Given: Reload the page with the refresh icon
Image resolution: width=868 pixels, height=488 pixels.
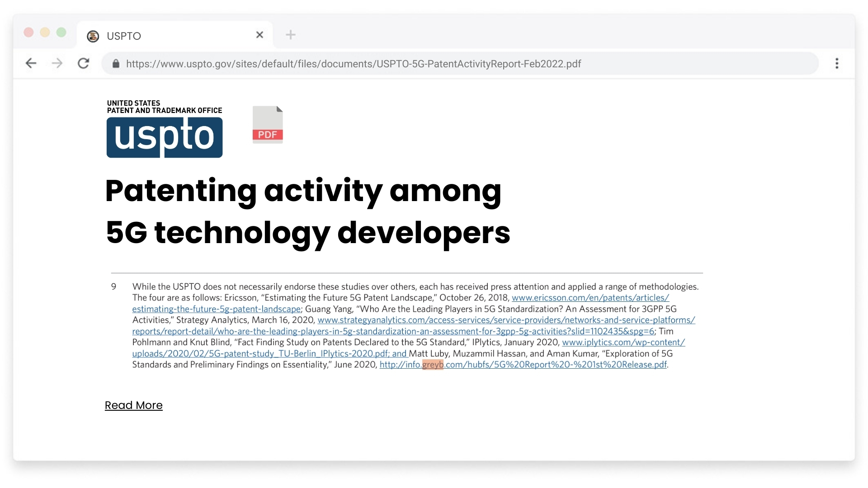Looking at the screenshot, I should 84,63.
